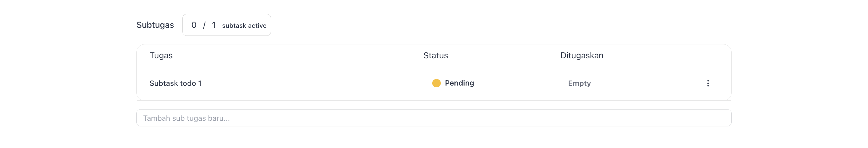Screen dimensions: 868x148
Task: Click the Ditugaskan cell showing Empty
Action: [x=579, y=83]
